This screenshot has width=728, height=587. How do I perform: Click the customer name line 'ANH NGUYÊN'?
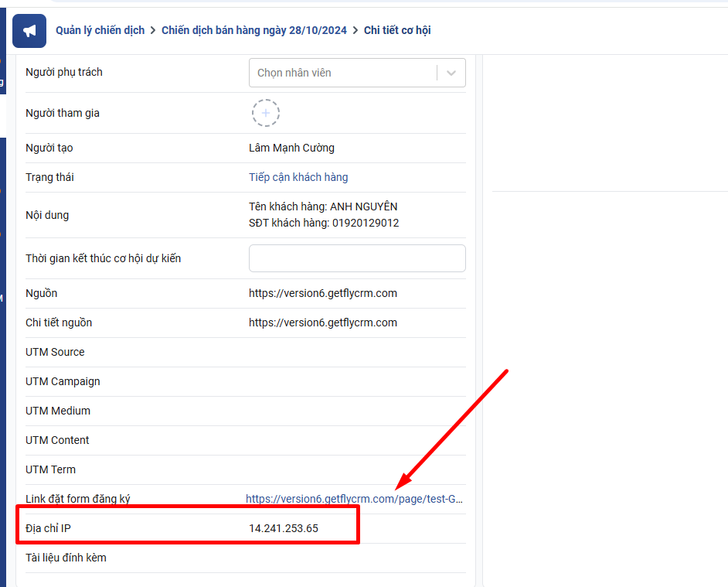pyautogui.click(x=323, y=206)
